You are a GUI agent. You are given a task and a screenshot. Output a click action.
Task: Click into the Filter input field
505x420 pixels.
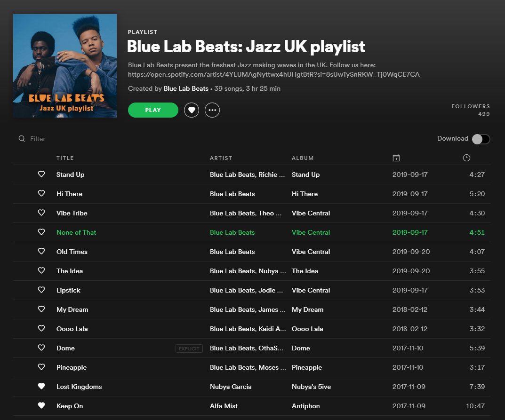click(x=38, y=139)
